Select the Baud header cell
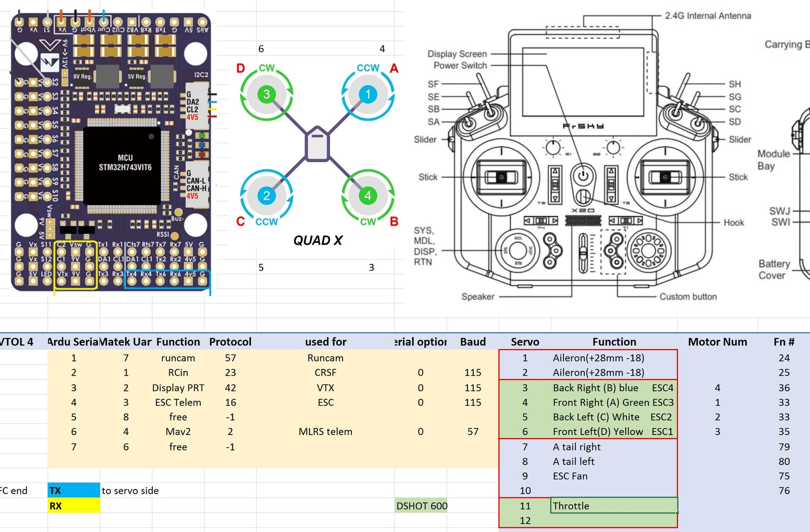810x532 pixels. (472, 342)
